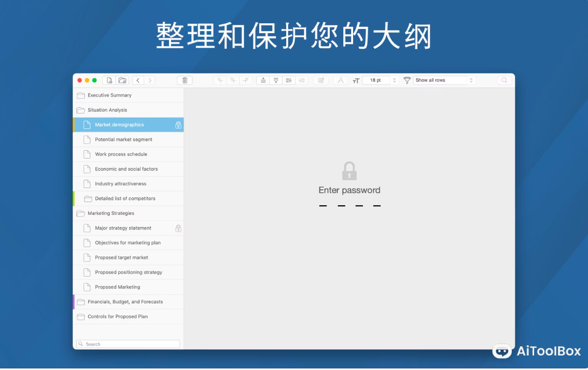This screenshot has height=370, width=588.
Task: Click the font size stepper arrows
Action: [394, 80]
